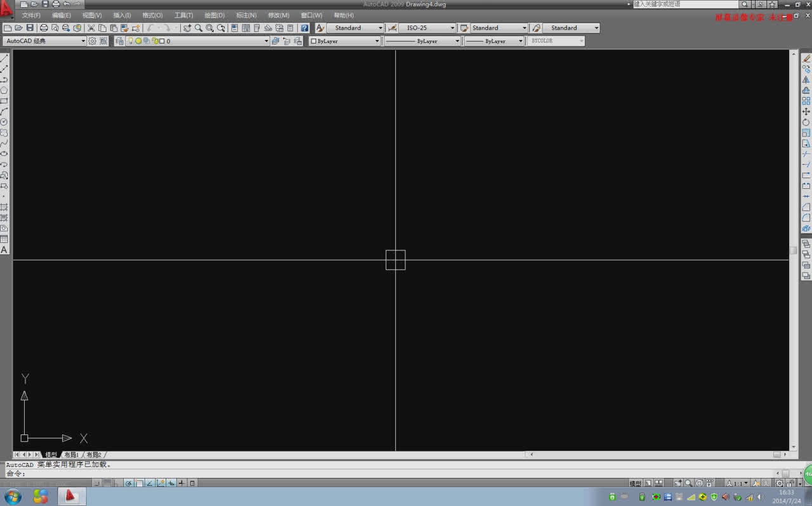
Task: Select the Line tool in Draw toolbar
Action: pos(4,58)
